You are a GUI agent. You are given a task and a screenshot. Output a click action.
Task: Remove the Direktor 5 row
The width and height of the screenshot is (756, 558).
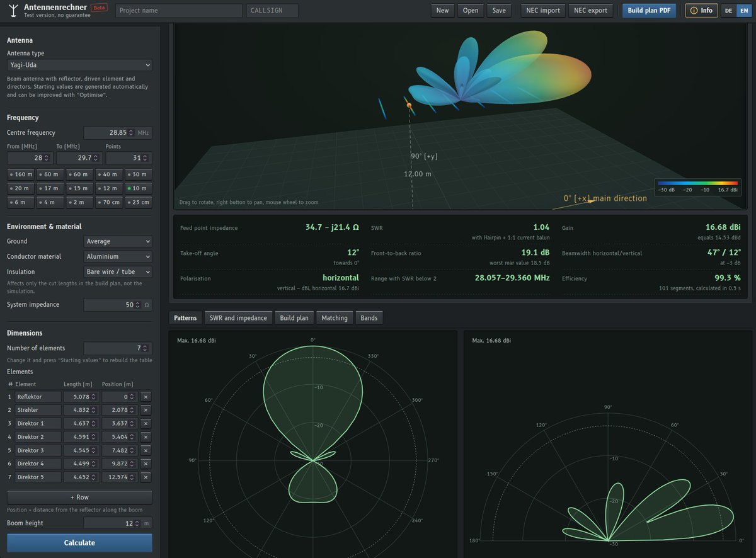coord(146,477)
